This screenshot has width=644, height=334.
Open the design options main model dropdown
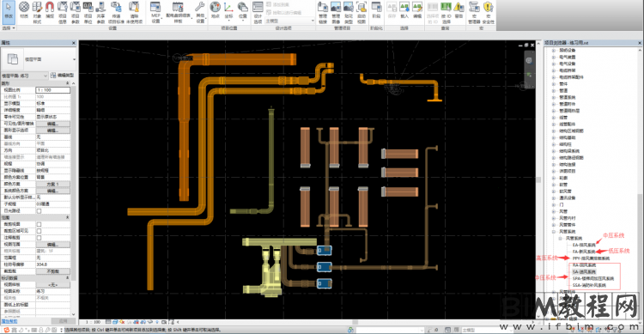click(289, 21)
